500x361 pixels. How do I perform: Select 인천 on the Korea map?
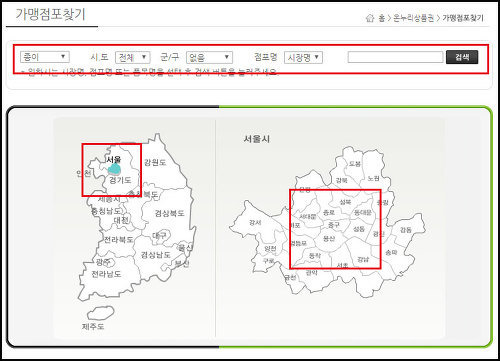pos(83,173)
